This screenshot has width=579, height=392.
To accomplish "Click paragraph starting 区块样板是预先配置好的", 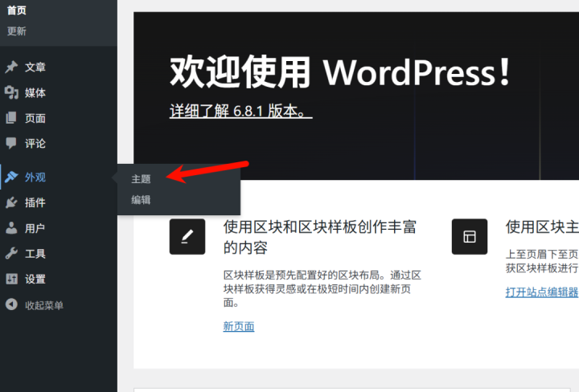I will pos(322,288).
